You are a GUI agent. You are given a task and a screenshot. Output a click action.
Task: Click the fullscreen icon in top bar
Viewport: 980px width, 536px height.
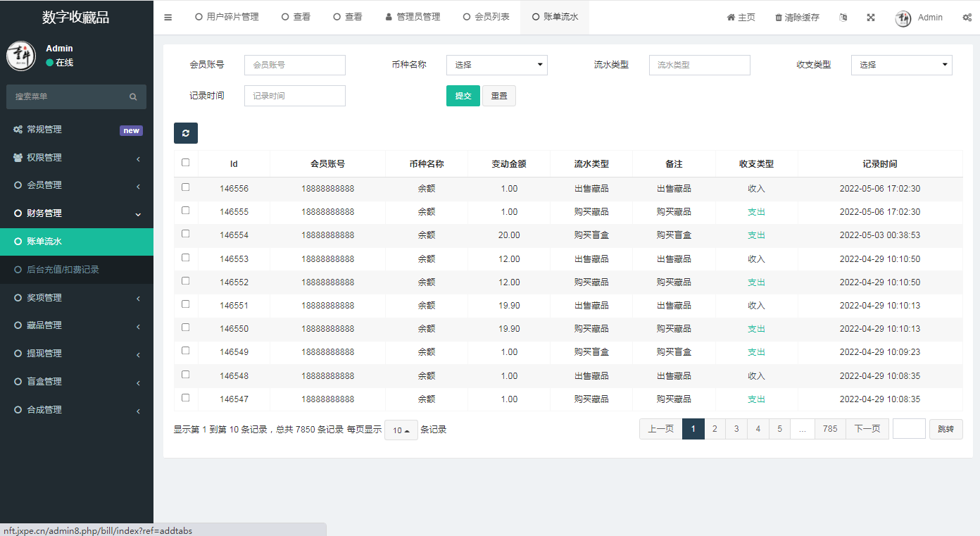[871, 18]
